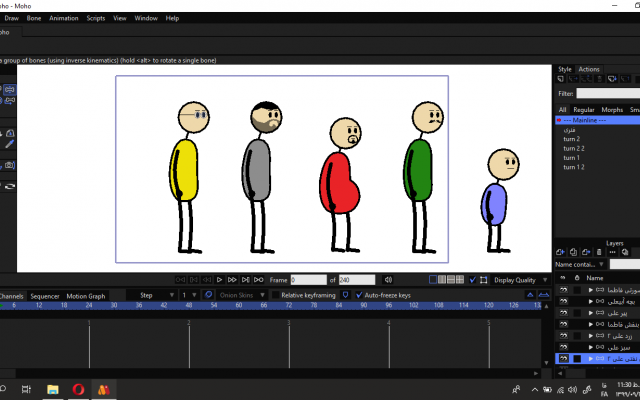Image resolution: width=640 pixels, height=400 pixels.
Task: Click the Insert Reference icon in Actions panel
Action: click(x=612, y=79)
